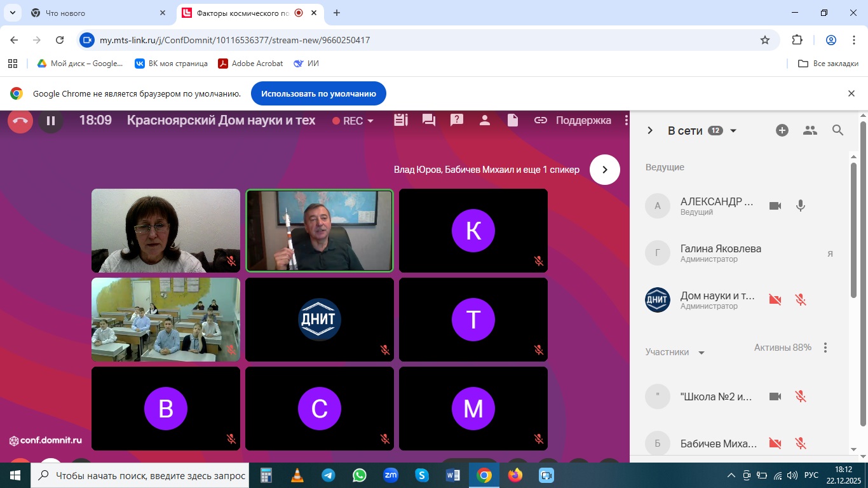Click the add participant plus icon
Viewport: 868px width, 488px height.
782,130
